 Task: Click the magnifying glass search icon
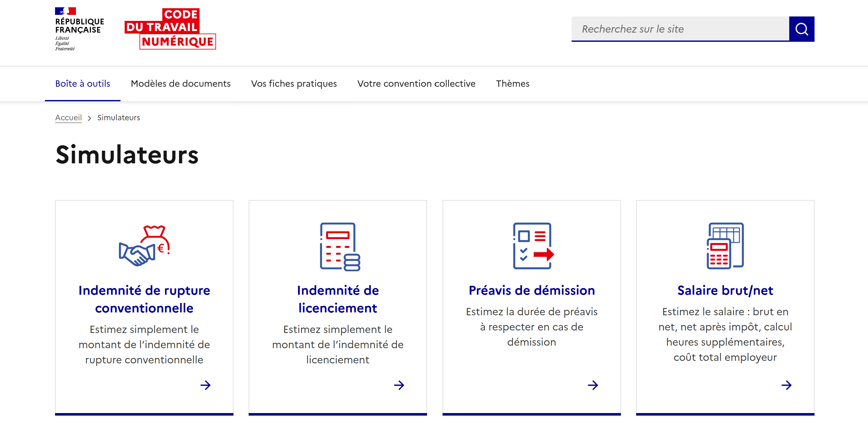click(x=802, y=29)
